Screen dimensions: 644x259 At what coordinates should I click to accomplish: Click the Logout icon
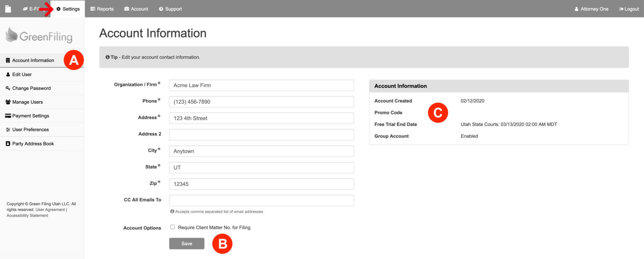(622, 8)
